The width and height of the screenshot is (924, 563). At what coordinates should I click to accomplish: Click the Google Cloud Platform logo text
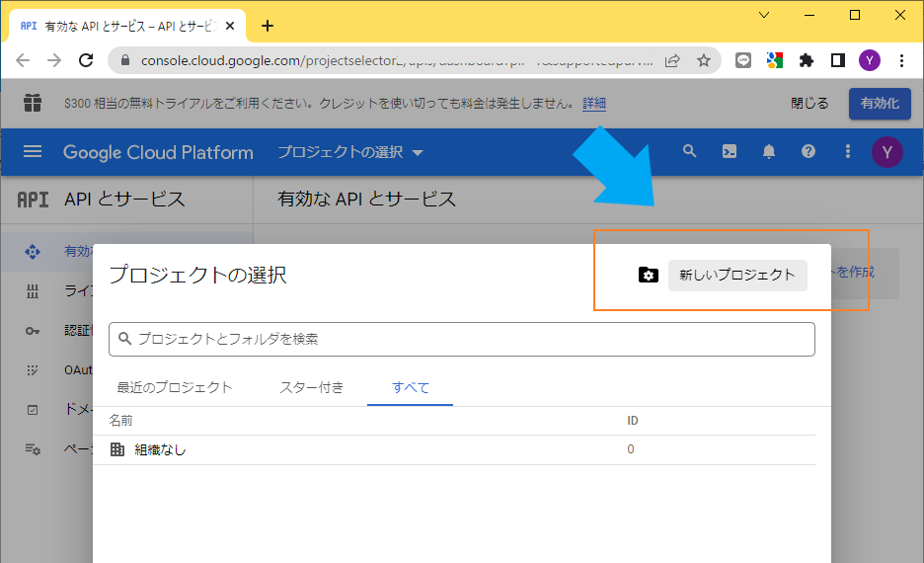point(158,152)
